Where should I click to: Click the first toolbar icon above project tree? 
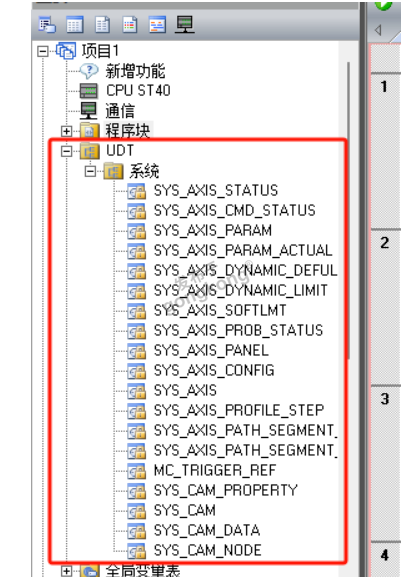pos(47,25)
